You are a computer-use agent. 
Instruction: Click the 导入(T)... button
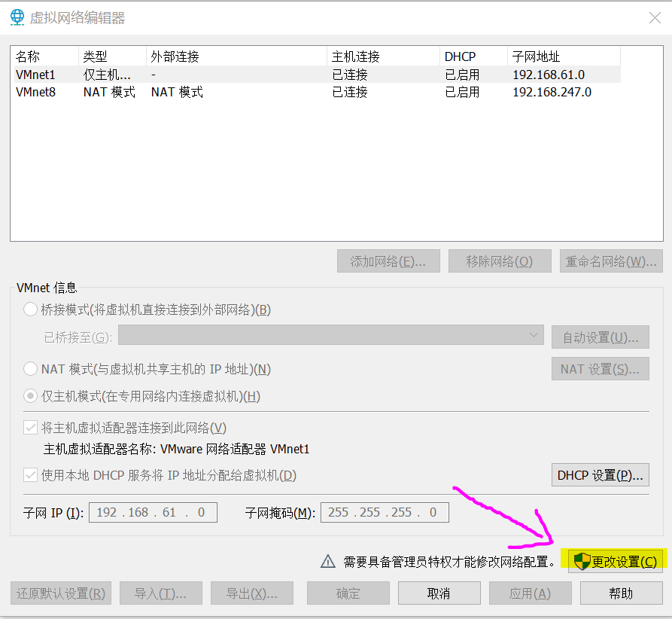[x=161, y=593]
